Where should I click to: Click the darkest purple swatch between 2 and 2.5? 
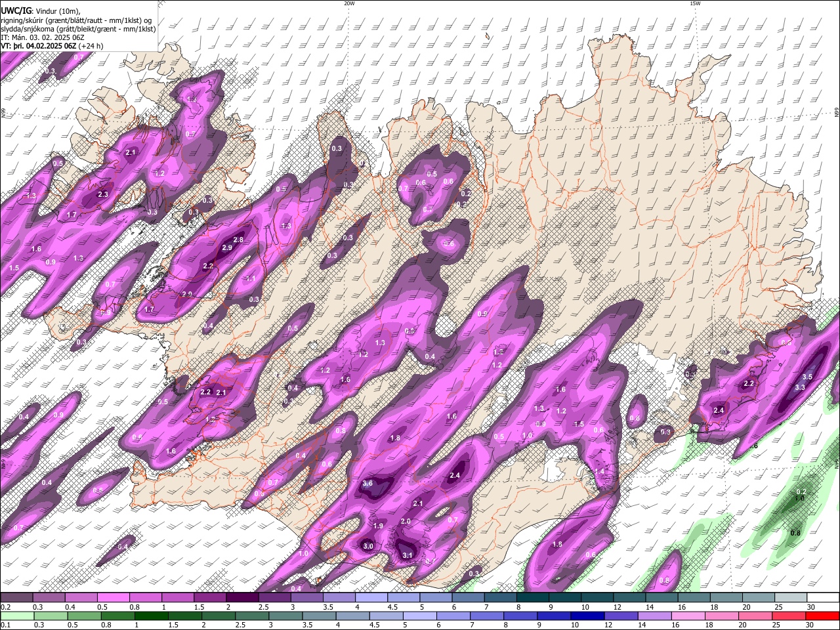241,598
